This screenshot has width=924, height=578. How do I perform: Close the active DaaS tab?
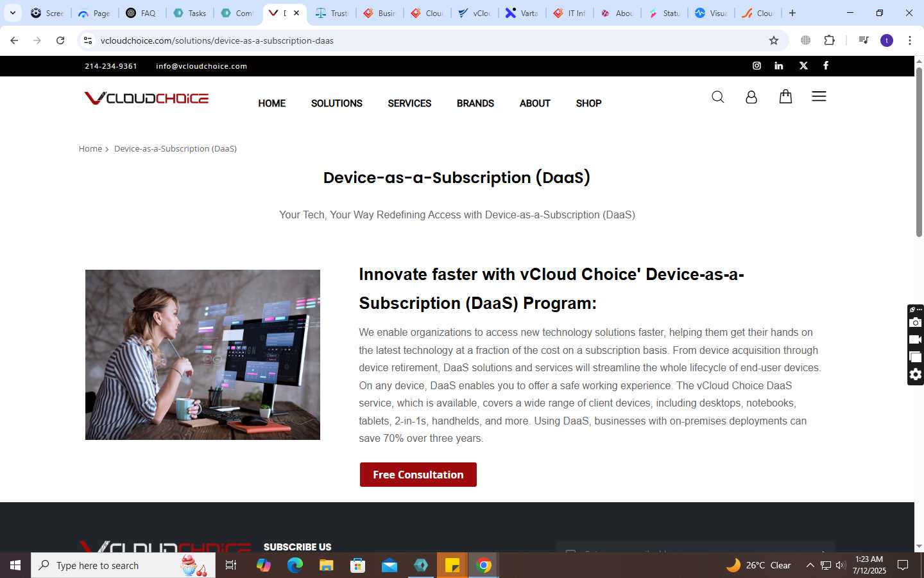296,13
